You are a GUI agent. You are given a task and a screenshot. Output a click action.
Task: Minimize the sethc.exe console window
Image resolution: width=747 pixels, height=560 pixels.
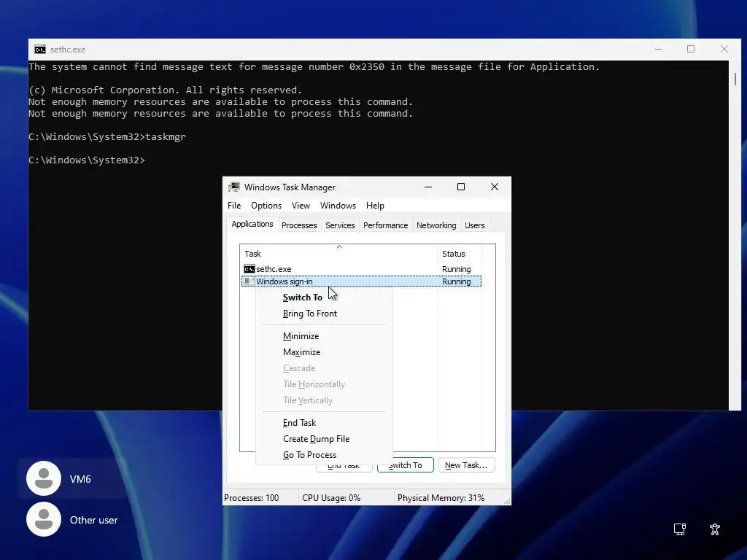point(658,49)
